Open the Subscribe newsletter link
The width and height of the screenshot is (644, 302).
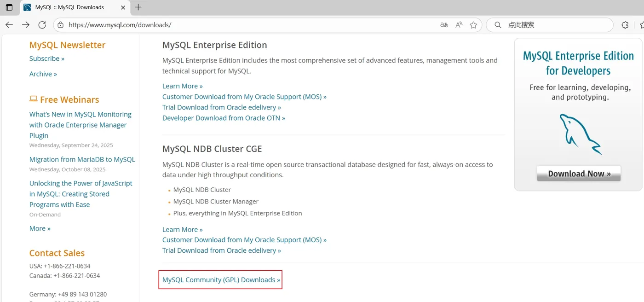point(47,58)
